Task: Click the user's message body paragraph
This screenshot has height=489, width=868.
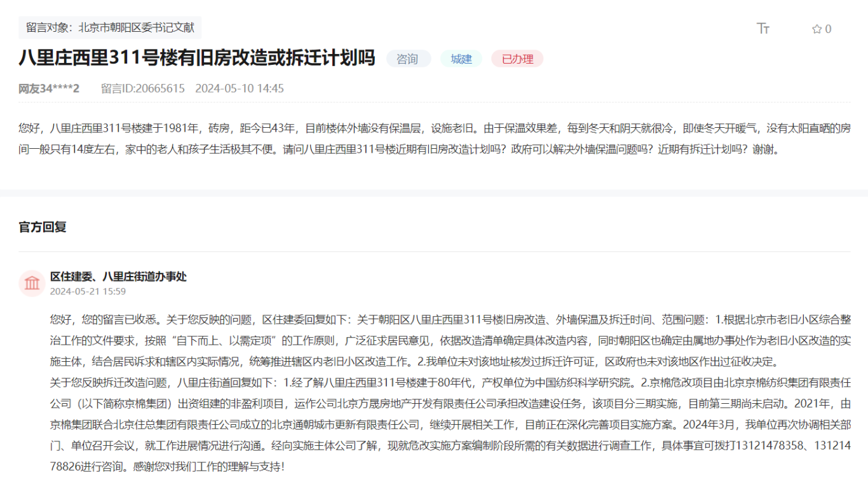Action: coord(434,139)
